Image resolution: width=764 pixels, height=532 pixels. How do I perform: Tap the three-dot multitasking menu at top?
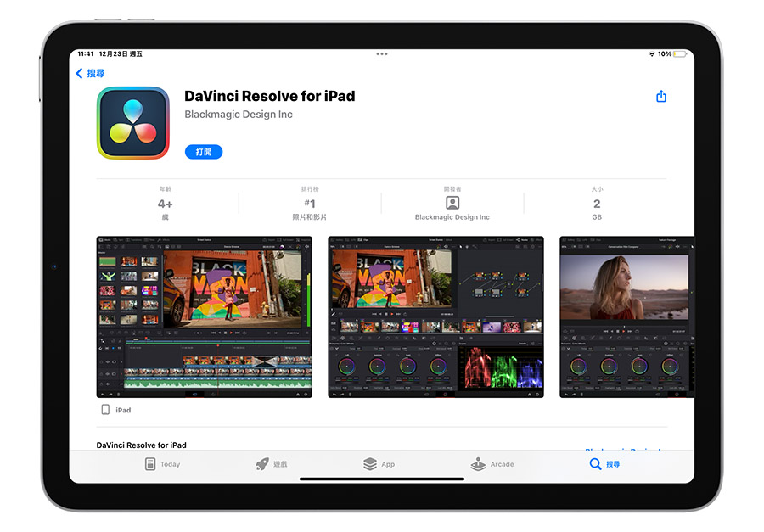[381, 54]
